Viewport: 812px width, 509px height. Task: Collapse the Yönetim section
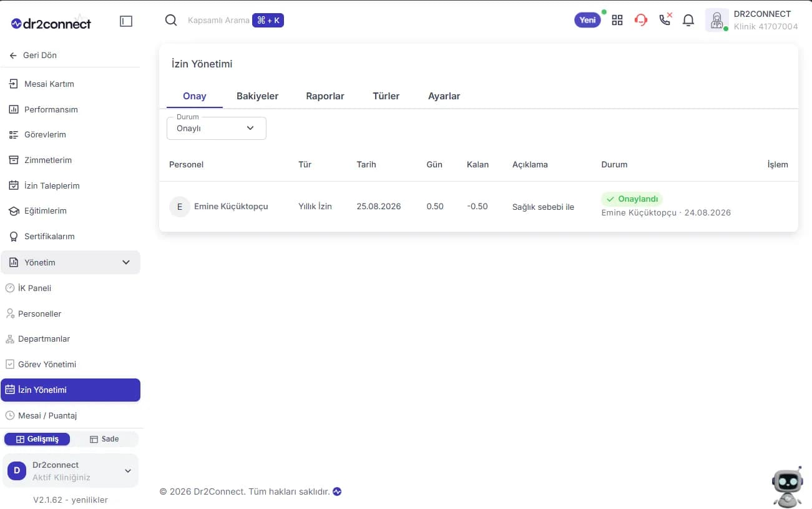tap(71, 262)
